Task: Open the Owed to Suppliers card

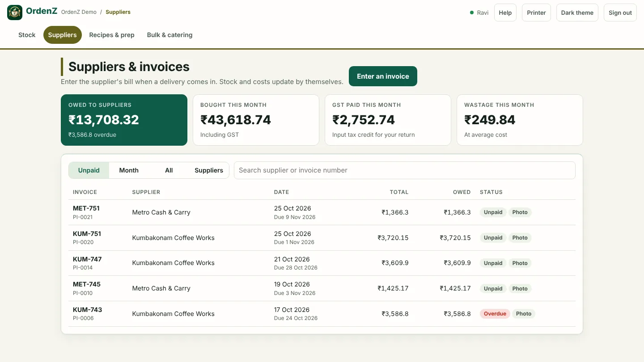Action: tap(124, 120)
